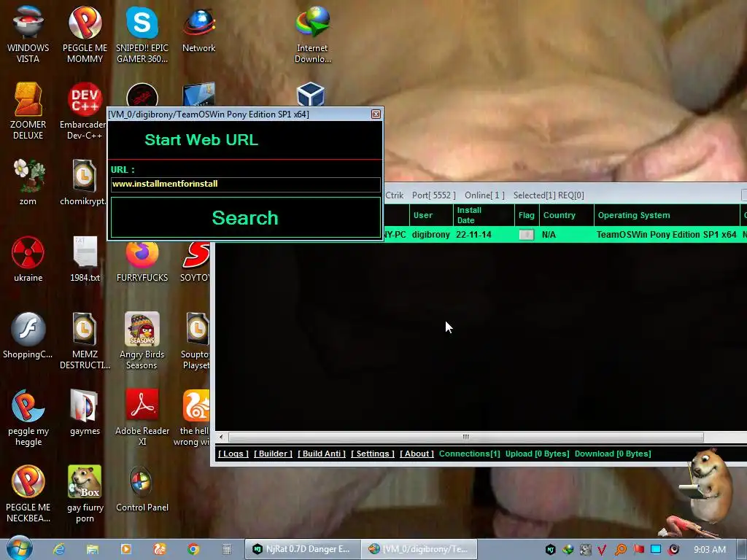Click the Operating System column header
The width and height of the screenshot is (747, 560).
(667, 215)
